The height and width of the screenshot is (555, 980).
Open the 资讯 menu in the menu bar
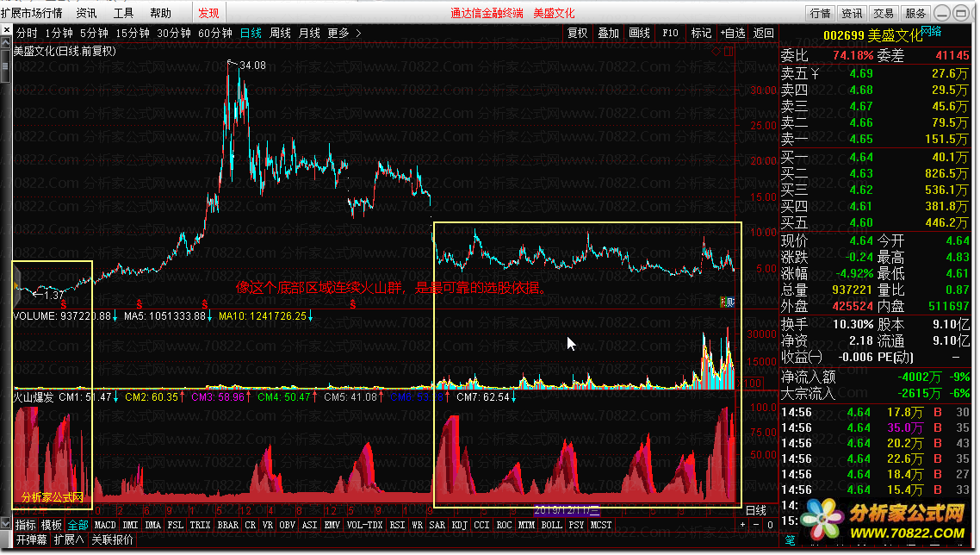pos(86,13)
